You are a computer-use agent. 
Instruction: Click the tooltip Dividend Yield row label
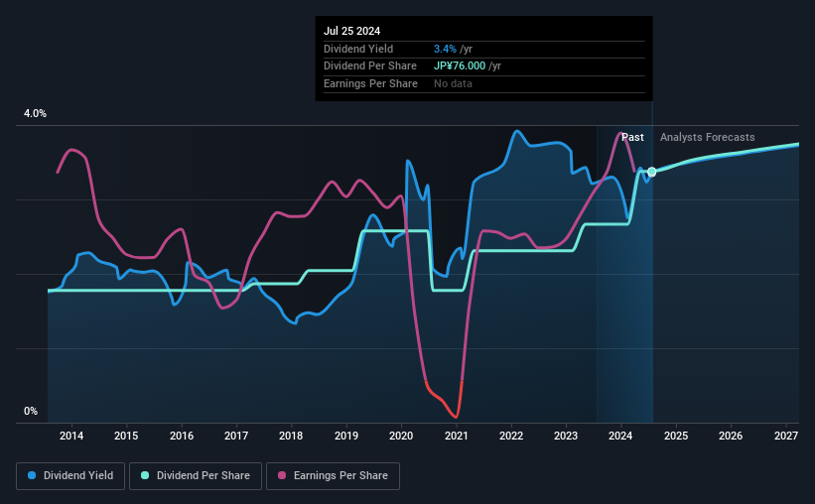click(358, 49)
